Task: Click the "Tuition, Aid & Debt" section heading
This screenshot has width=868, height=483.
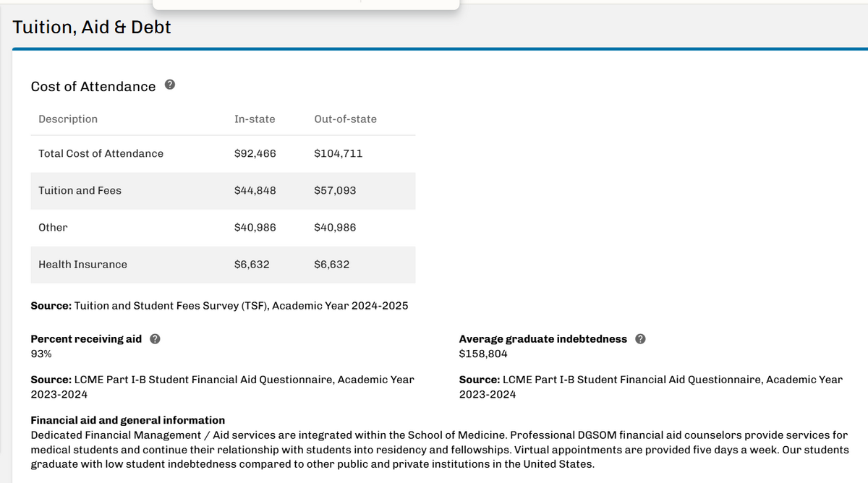Action: (92, 27)
